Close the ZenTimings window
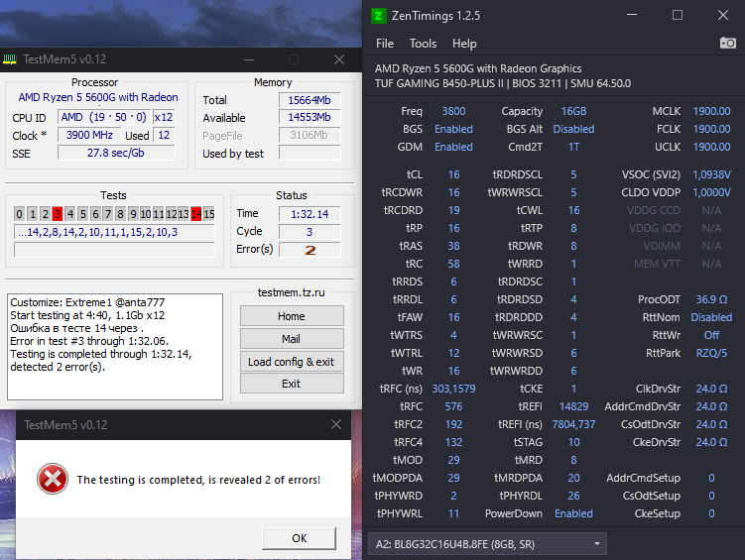This screenshot has width=745, height=560. (x=722, y=15)
